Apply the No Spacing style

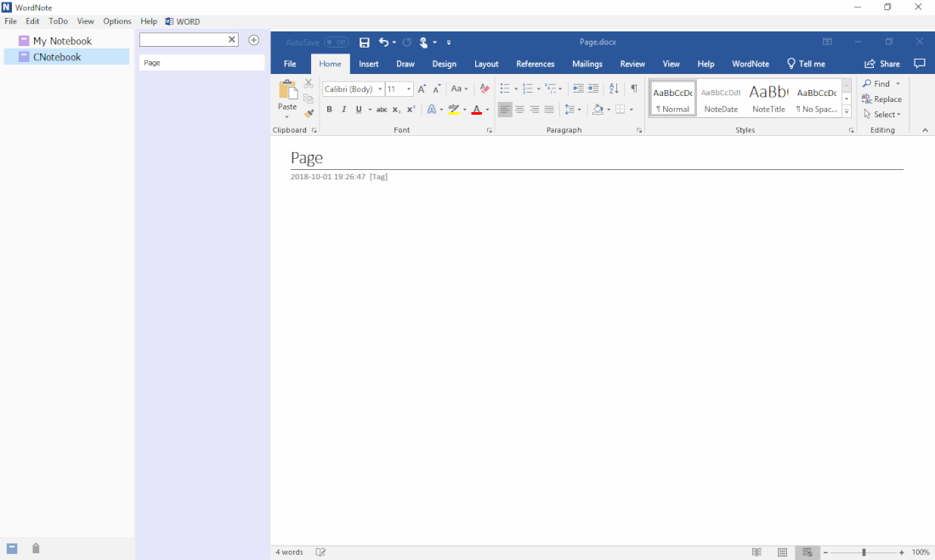tap(817, 99)
